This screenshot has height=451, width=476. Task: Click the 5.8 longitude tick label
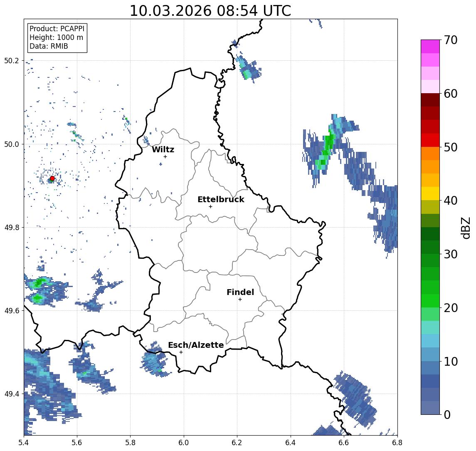[131, 443]
